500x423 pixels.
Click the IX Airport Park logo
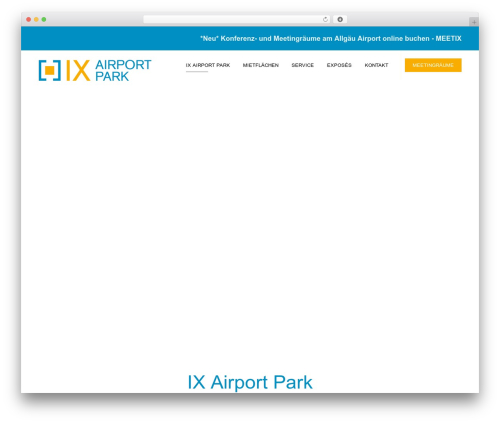tap(95, 70)
